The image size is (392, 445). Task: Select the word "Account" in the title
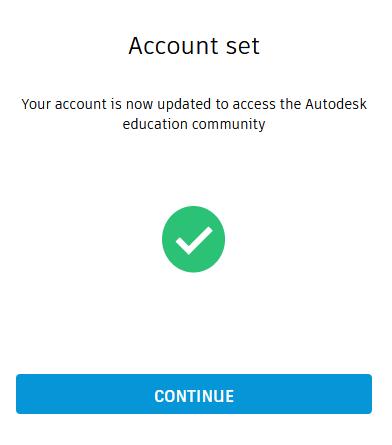[x=173, y=46]
